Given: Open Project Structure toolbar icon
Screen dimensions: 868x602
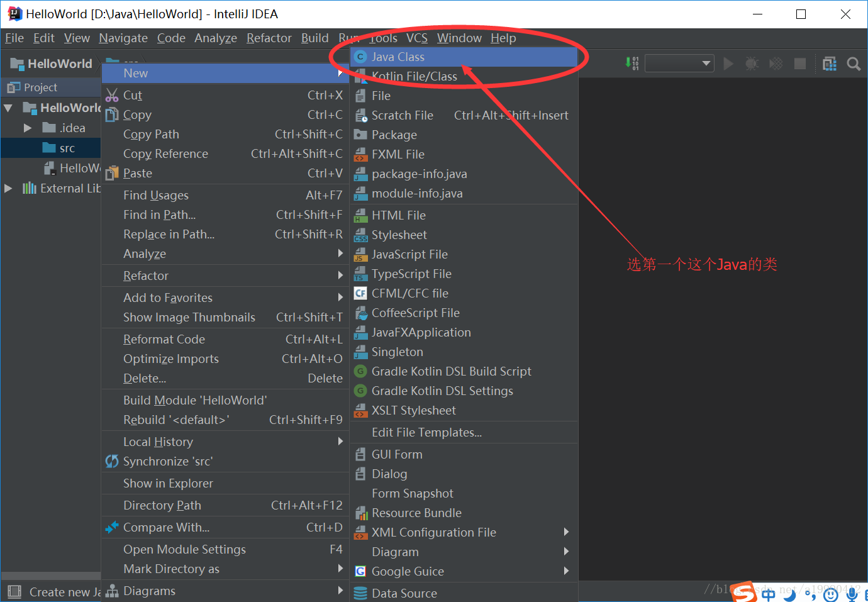Looking at the screenshot, I should coord(830,64).
